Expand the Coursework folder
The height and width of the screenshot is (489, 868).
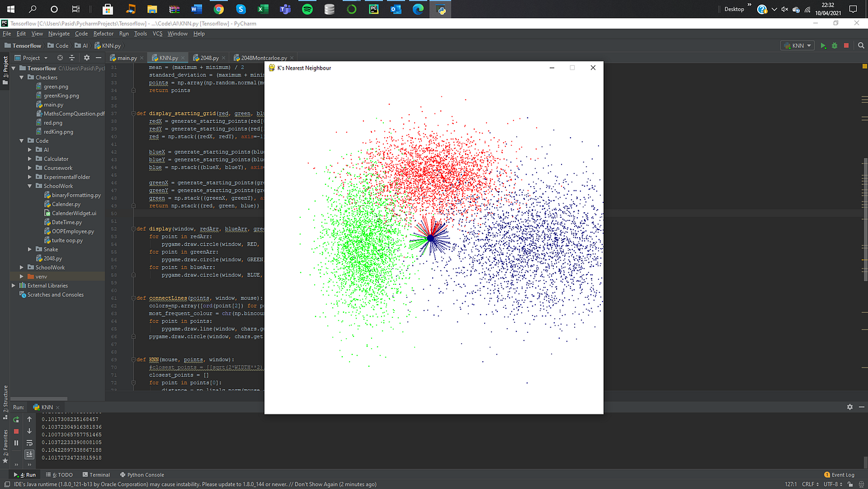30,168
